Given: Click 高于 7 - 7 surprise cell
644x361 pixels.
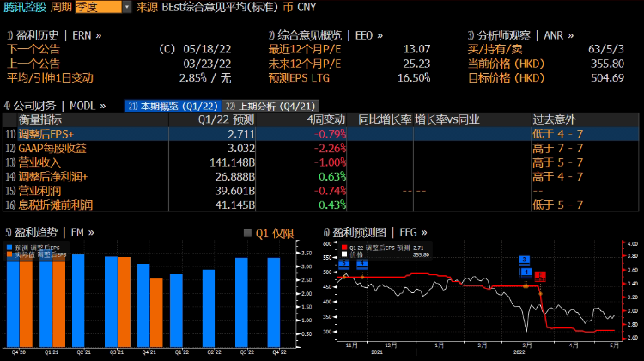Looking at the screenshot, I should (x=558, y=148).
